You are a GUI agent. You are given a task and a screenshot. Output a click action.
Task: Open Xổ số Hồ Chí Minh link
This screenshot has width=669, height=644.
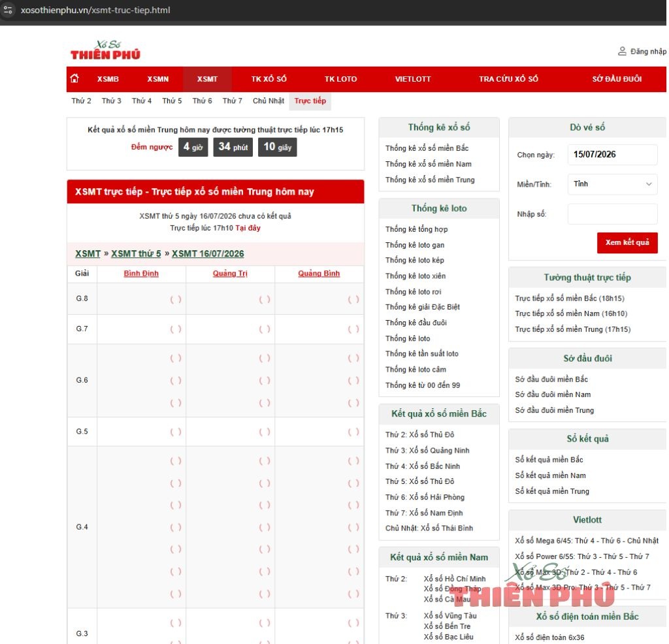[x=455, y=579]
